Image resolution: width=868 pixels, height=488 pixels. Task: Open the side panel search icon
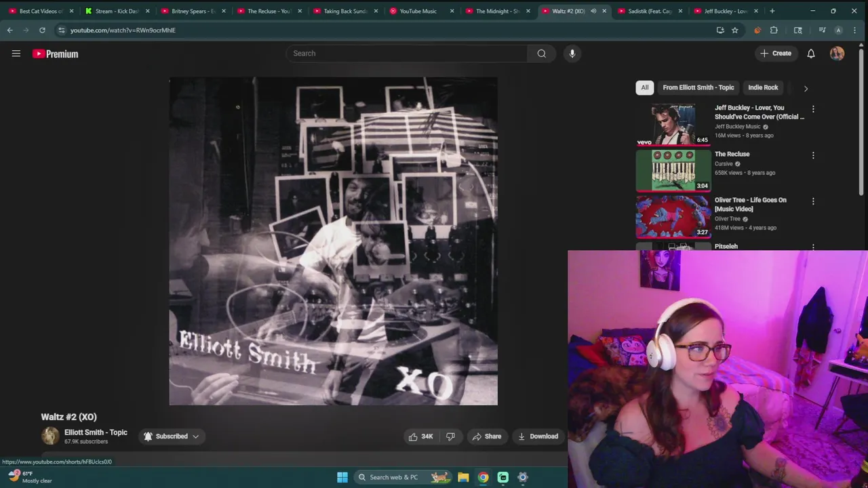pos(798,30)
